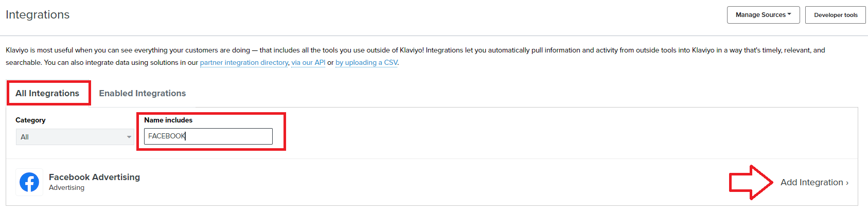Add the Facebook Advertising integration
The height and width of the screenshot is (212, 868).
click(x=814, y=182)
